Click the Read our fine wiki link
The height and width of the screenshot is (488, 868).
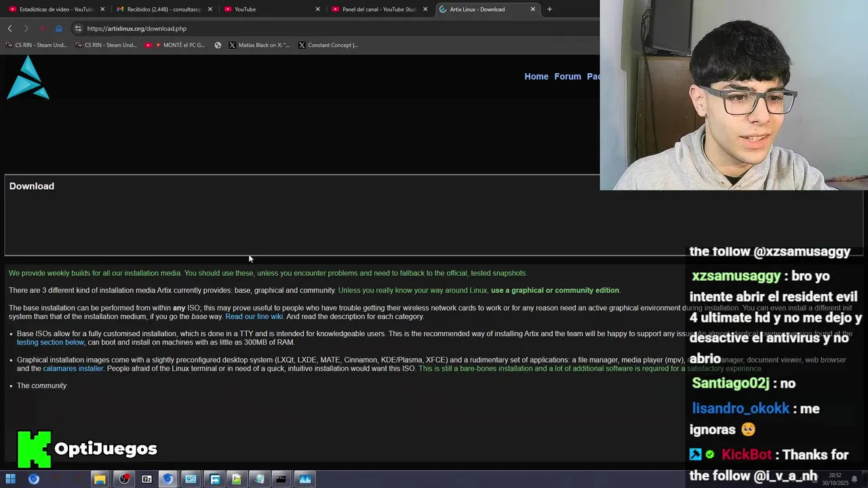[254, 317]
